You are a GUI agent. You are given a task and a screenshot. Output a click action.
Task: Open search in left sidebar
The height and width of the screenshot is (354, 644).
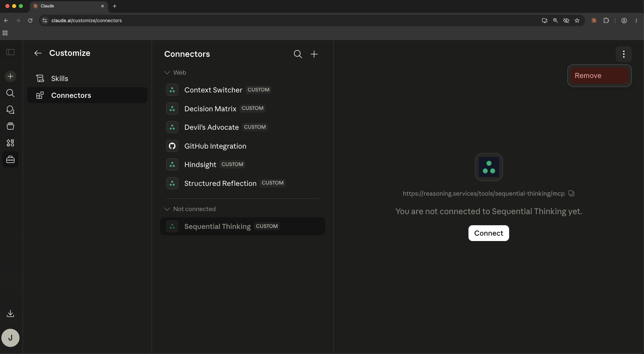point(10,93)
